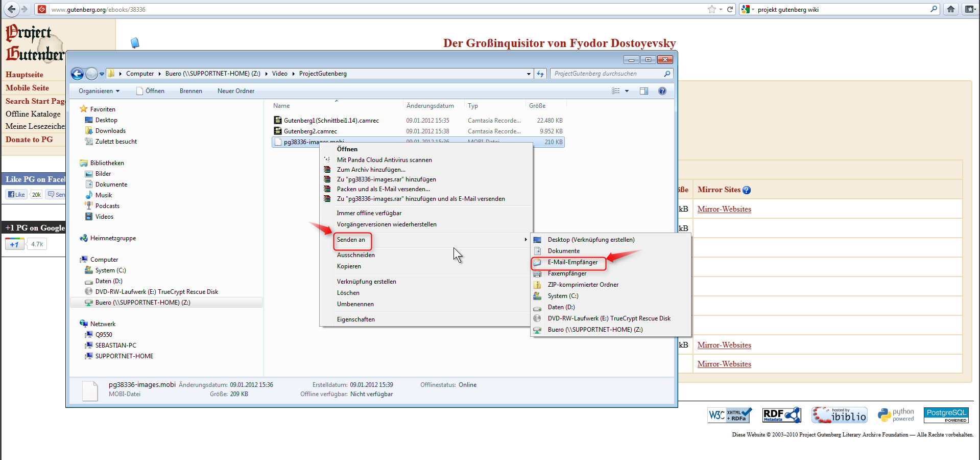
Task: Select Eigenschaften in the context menu
Action: pyautogui.click(x=355, y=319)
